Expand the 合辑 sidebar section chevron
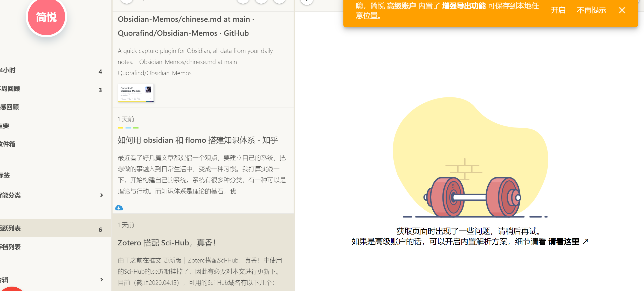Viewport: 644px width, 291px height. 101,280
